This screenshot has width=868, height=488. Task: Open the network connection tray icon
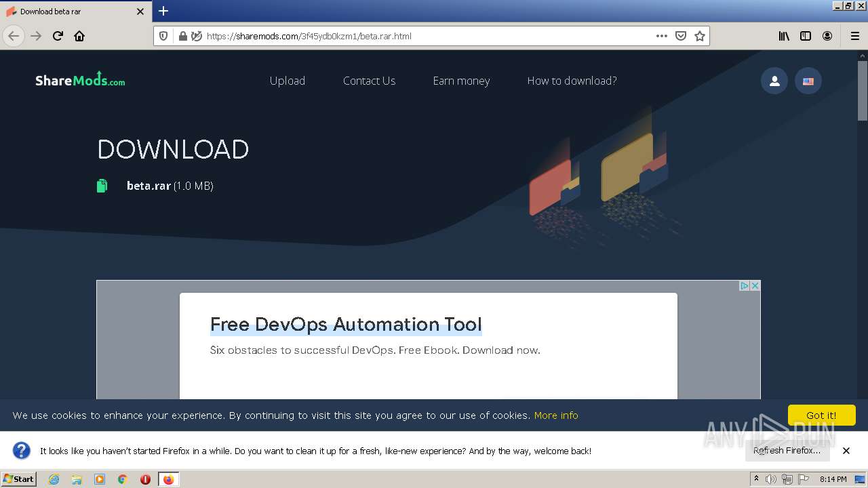click(787, 479)
